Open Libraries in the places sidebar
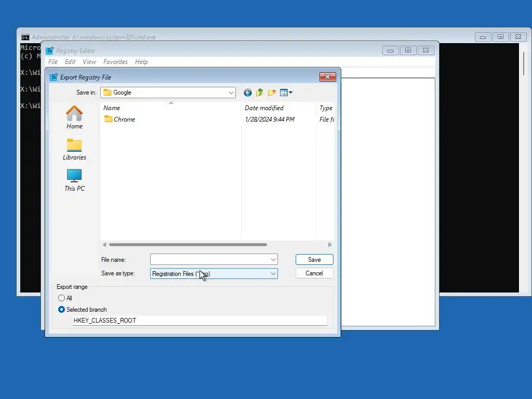Image resolution: width=532 pixels, height=399 pixels. tap(74, 149)
